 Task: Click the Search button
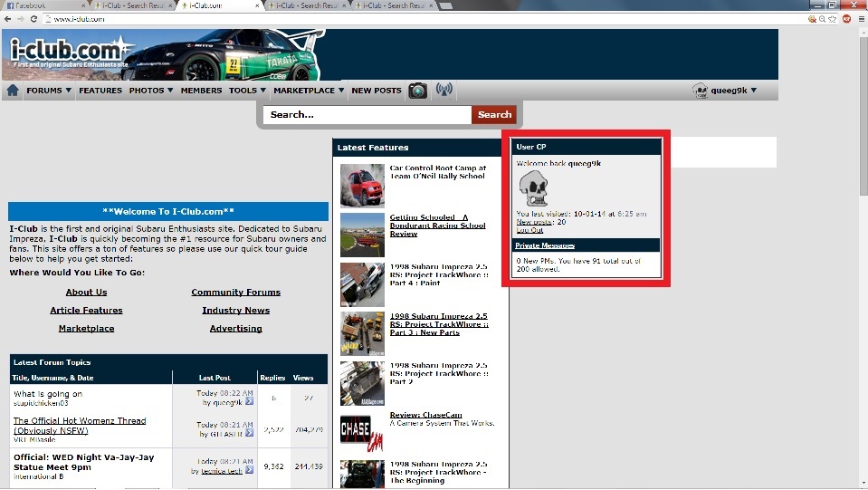(x=494, y=115)
